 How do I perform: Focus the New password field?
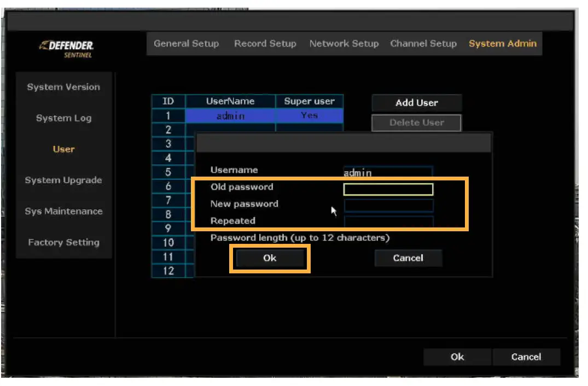[388, 206]
